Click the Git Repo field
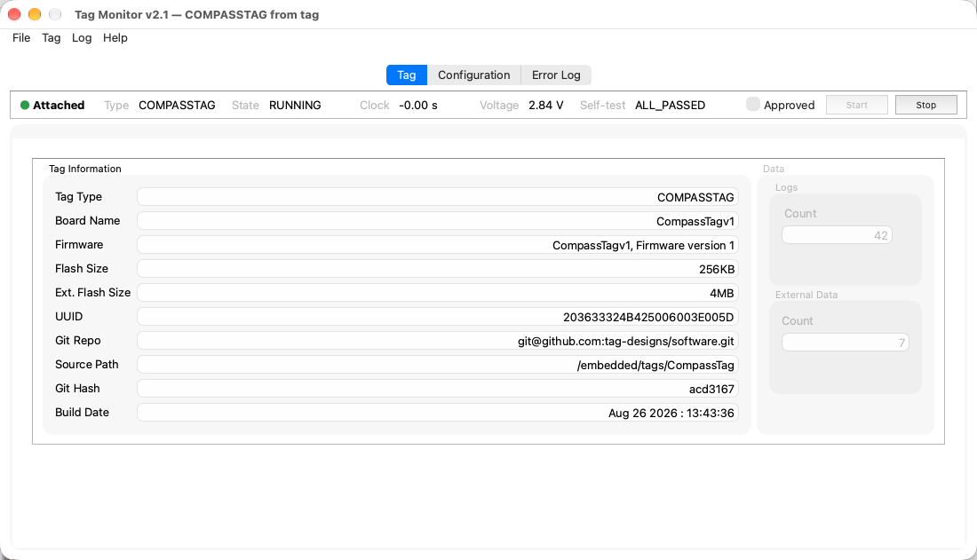Viewport: 977px width, 560px height. pos(437,341)
